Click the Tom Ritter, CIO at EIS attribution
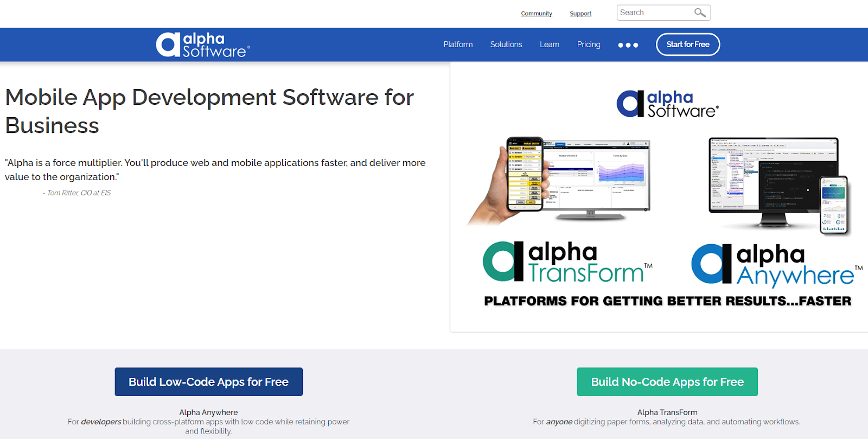Viewport: 868px width, 439px height. [x=77, y=193]
